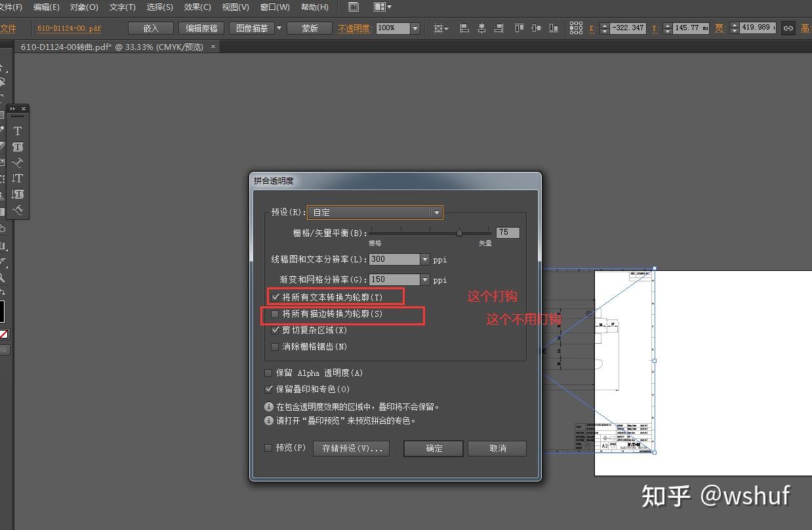Screen dimensions: 812x530
Task: Close the floating type tools panel
Action: pyautogui.click(x=24, y=108)
